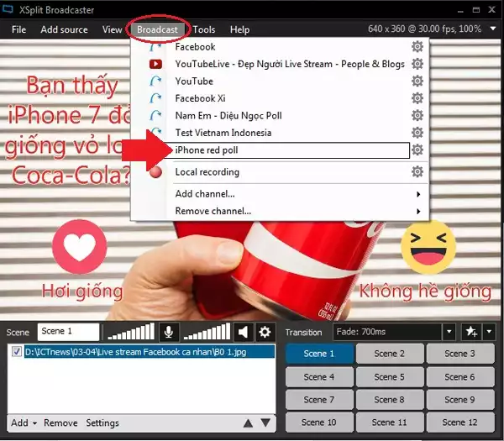Select Test Vietnam Indonesia channel
Image resolution: width=504 pixels, height=441 pixels.
pyautogui.click(x=223, y=133)
